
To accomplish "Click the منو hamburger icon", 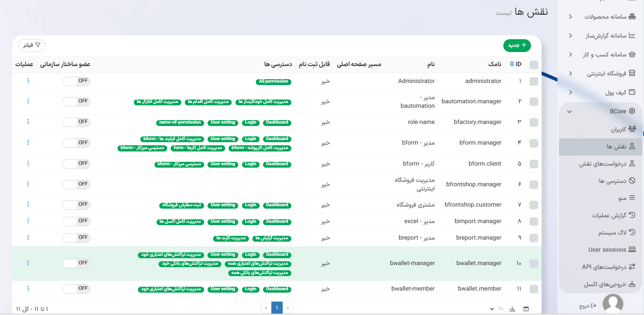I will pyautogui.click(x=632, y=198).
